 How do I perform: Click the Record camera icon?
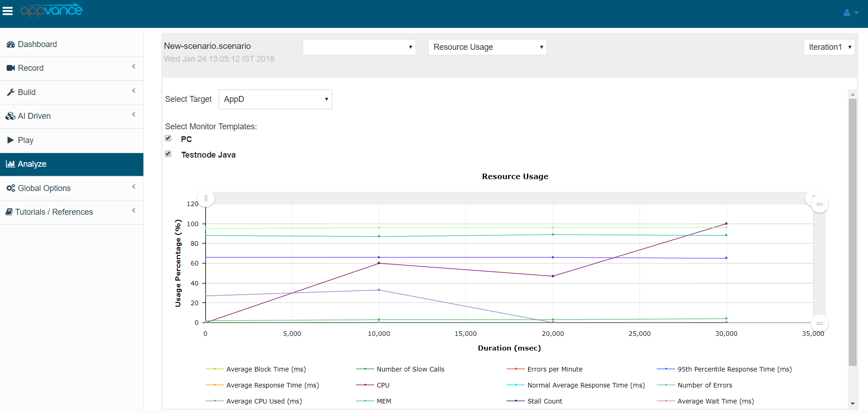(x=11, y=68)
